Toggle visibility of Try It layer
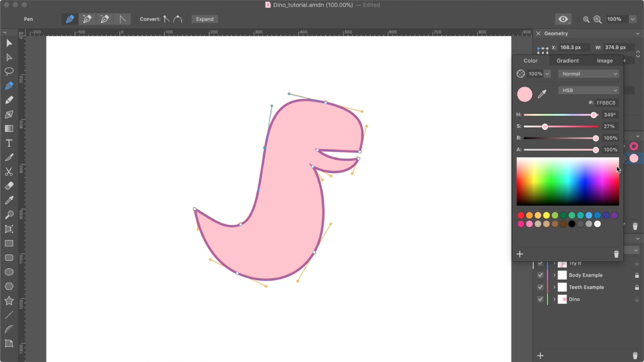The image size is (644, 362). pos(540,263)
